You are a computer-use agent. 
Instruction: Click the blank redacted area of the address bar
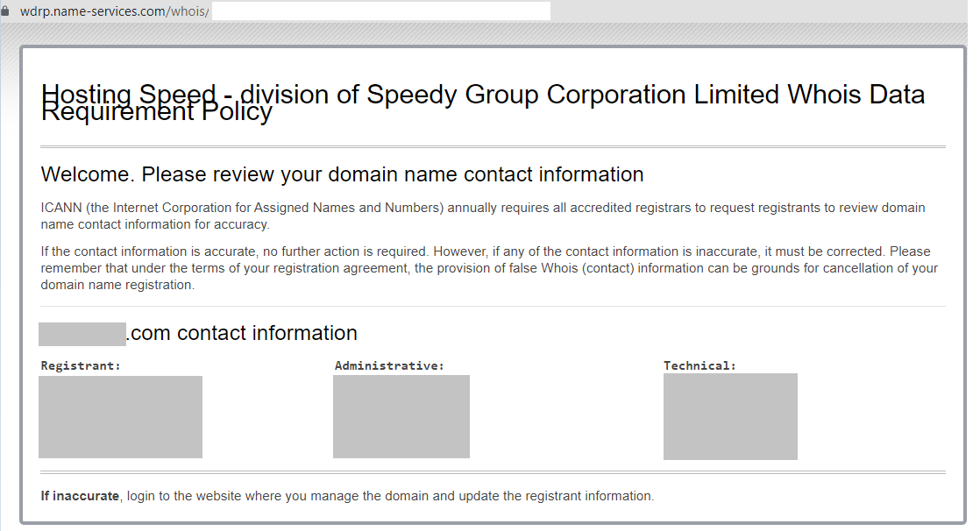pyautogui.click(x=380, y=11)
